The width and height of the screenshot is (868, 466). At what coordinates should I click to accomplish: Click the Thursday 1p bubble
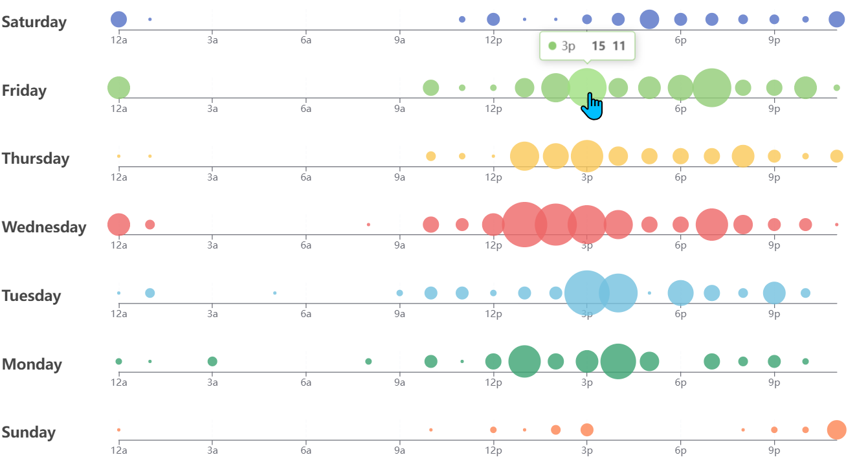pyautogui.click(x=524, y=156)
